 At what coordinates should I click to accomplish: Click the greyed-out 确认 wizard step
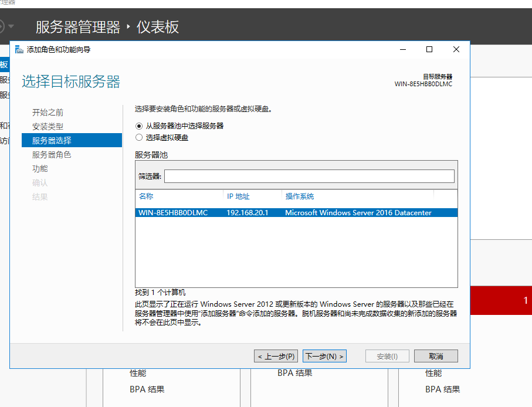tap(40, 183)
